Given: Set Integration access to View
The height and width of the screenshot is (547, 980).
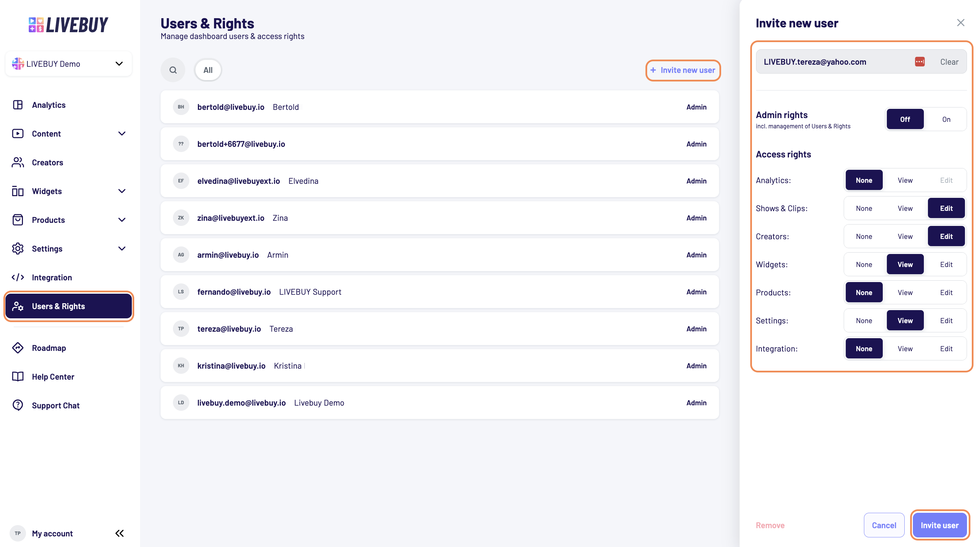Looking at the screenshot, I should [x=905, y=348].
